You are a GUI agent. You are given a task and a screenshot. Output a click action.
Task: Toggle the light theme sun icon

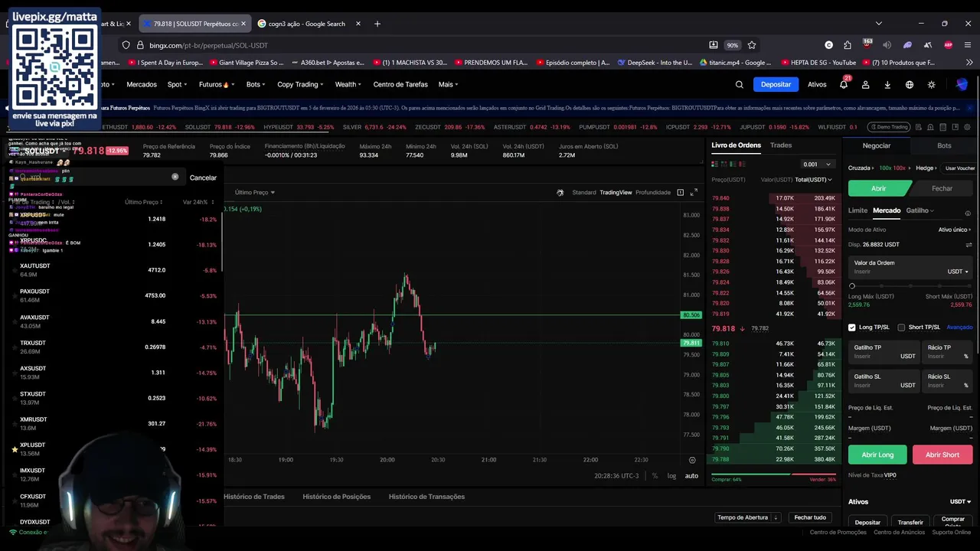[x=931, y=84]
